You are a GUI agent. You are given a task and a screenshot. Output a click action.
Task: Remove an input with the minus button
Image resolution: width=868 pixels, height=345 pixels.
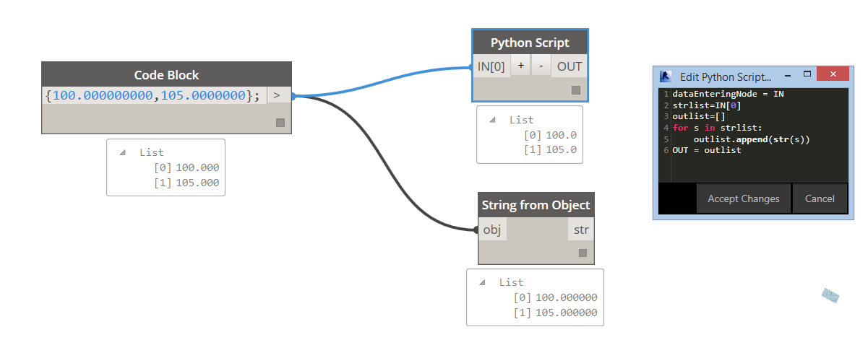coord(541,66)
